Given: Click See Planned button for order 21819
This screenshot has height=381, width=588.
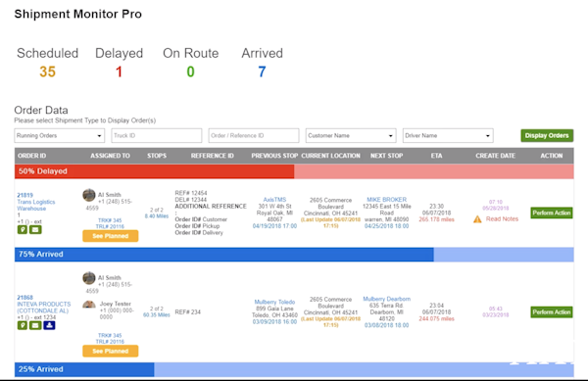Looking at the screenshot, I should tap(110, 236).
